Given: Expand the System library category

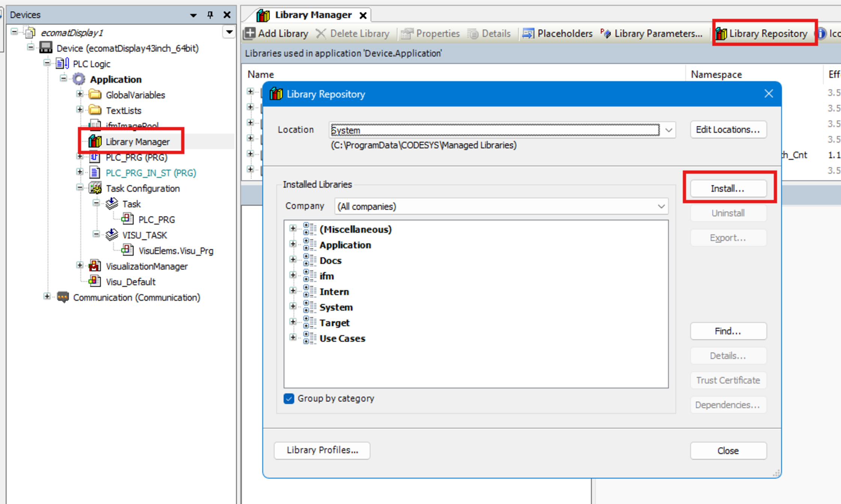Looking at the screenshot, I should point(293,306).
